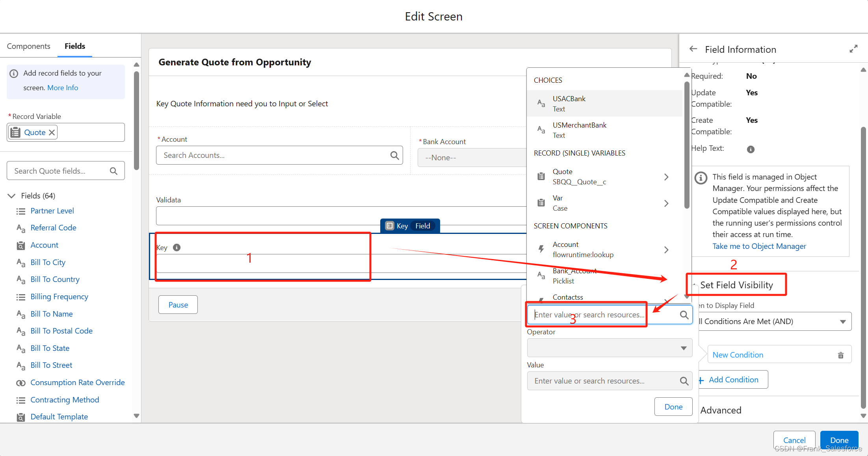This screenshot has width=868, height=456.
Task: Click search icon in Search Quote fields
Action: pos(113,171)
